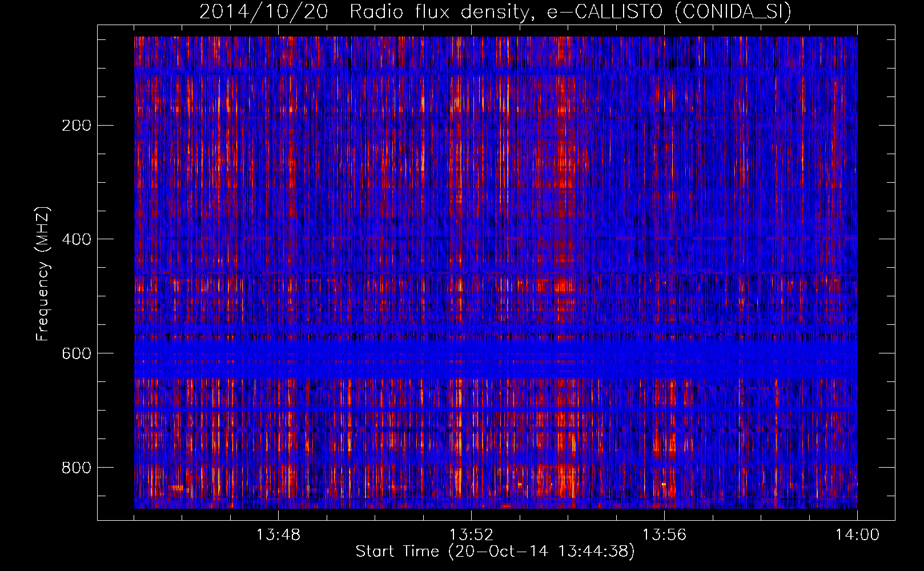Select the '600' frequency axis label
The width and height of the screenshot is (924, 571).
pyautogui.click(x=76, y=353)
